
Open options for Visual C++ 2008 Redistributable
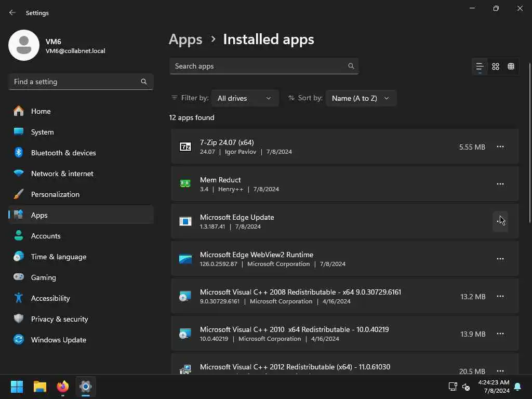pyautogui.click(x=500, y=297)
